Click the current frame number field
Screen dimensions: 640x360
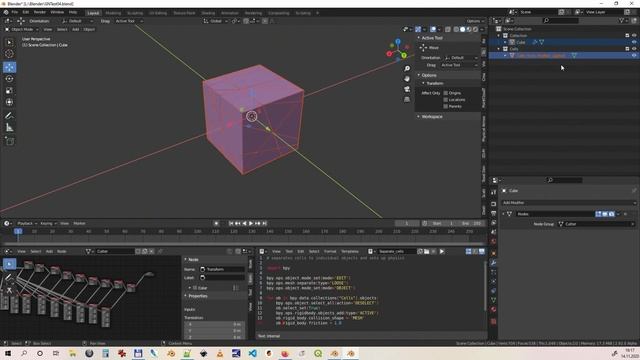pos(407,223)
